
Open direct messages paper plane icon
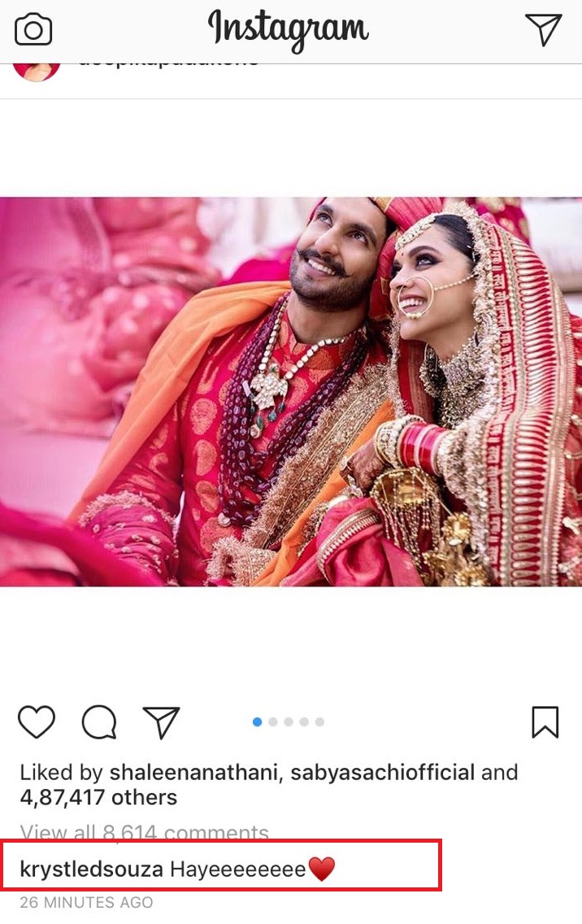542,29
